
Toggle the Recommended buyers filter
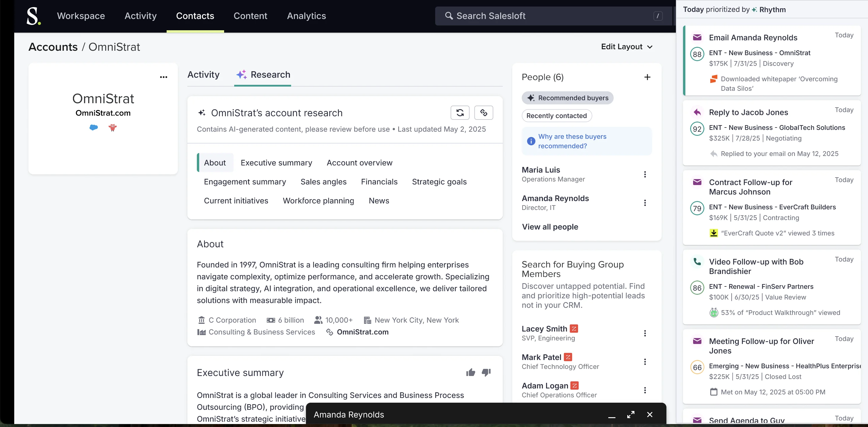567,98
